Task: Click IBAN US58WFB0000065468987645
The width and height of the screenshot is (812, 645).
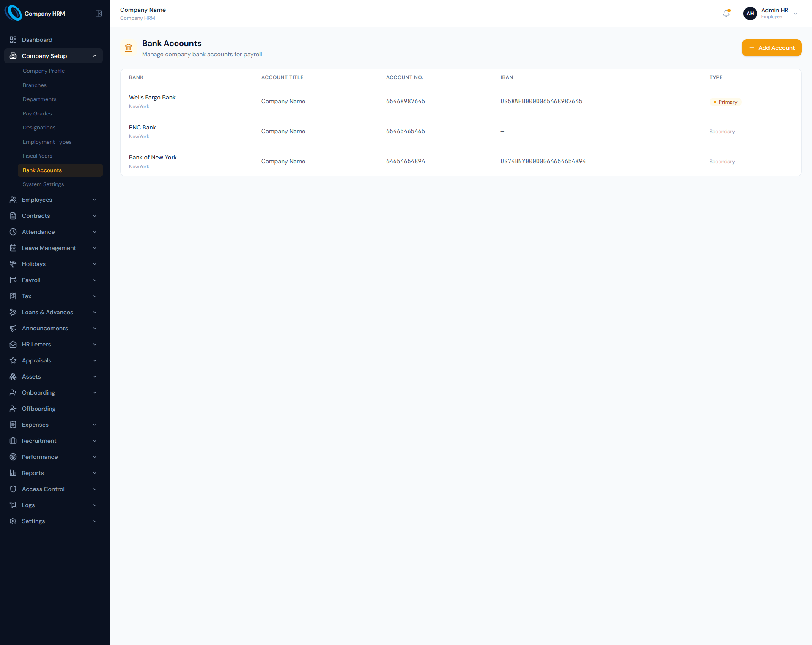Action: click(541, 101)
